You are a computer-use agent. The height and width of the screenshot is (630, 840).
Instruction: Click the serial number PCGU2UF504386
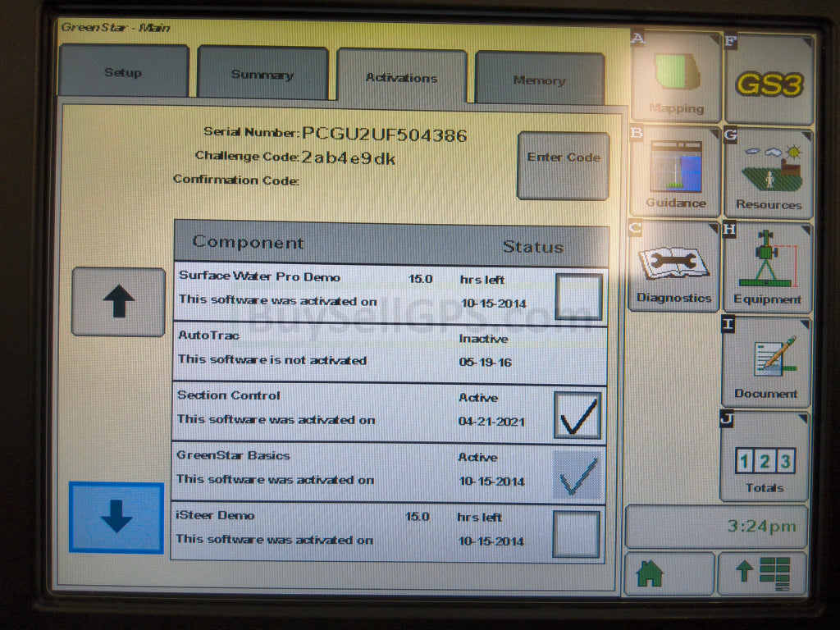coord(384,135)
